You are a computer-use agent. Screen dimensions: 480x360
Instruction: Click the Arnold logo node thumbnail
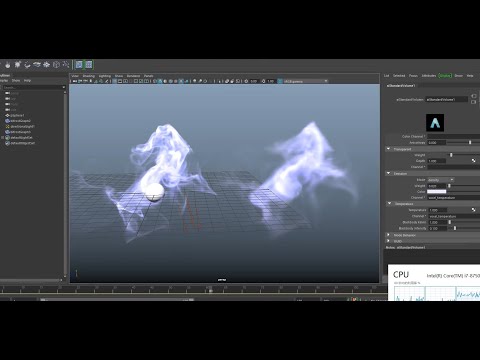(x=435, y=123)
